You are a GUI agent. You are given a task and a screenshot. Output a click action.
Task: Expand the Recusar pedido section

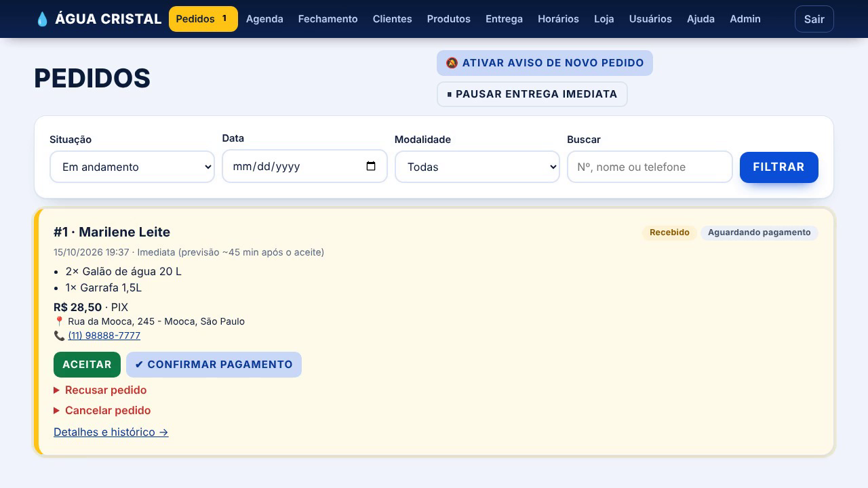100,390
